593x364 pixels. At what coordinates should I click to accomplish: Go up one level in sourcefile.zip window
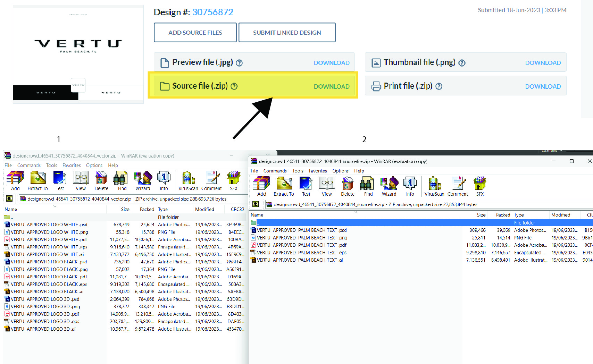(256, 204)
